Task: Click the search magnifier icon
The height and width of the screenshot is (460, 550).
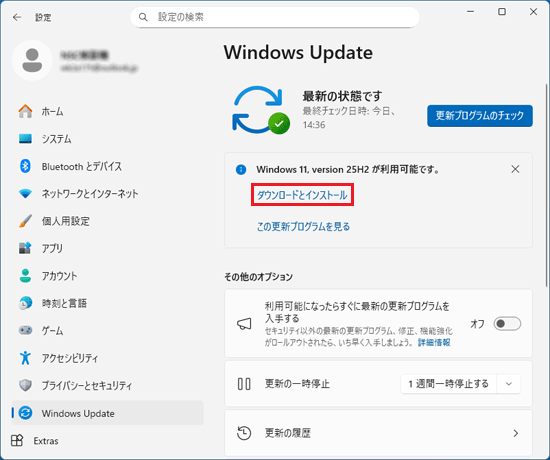Action: (x=143, y=17)
